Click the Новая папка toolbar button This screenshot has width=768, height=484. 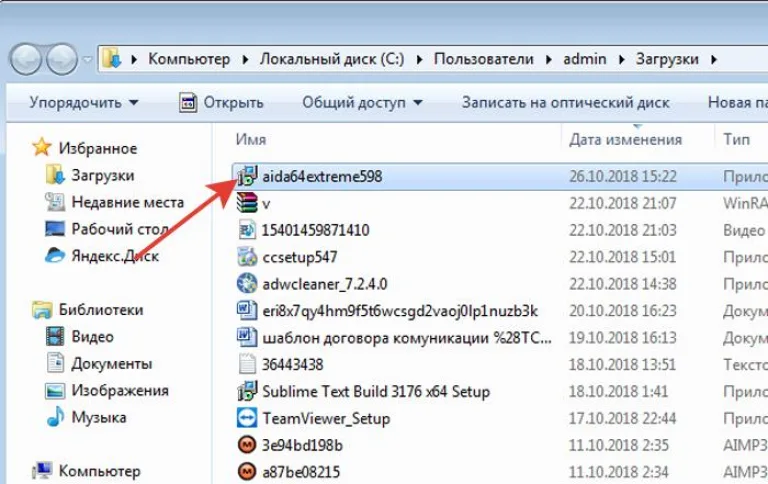[738, 102]
